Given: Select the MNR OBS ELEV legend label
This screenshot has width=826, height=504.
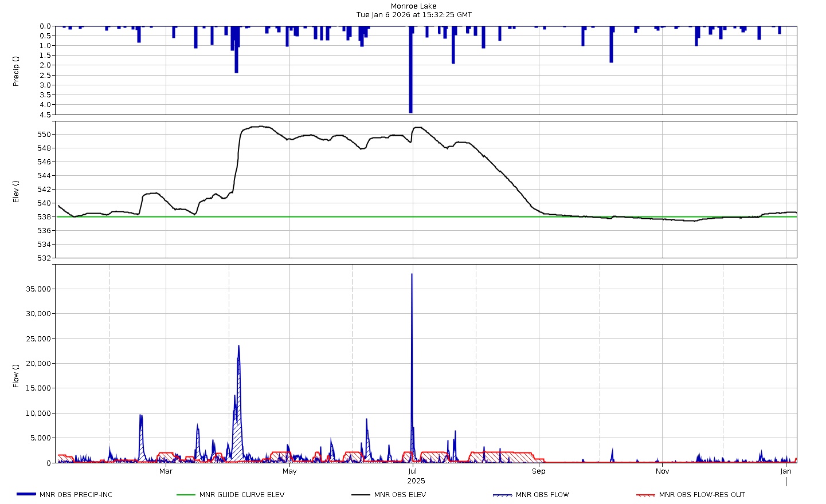Looking at the screenshot, I should pyautogui.click(x=400, y=495).
